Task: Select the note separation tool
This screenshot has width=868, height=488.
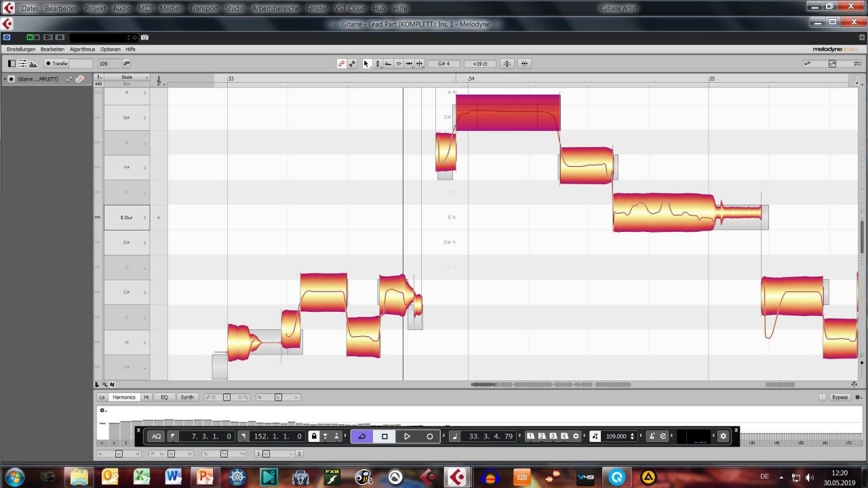Action: (419, 64)
